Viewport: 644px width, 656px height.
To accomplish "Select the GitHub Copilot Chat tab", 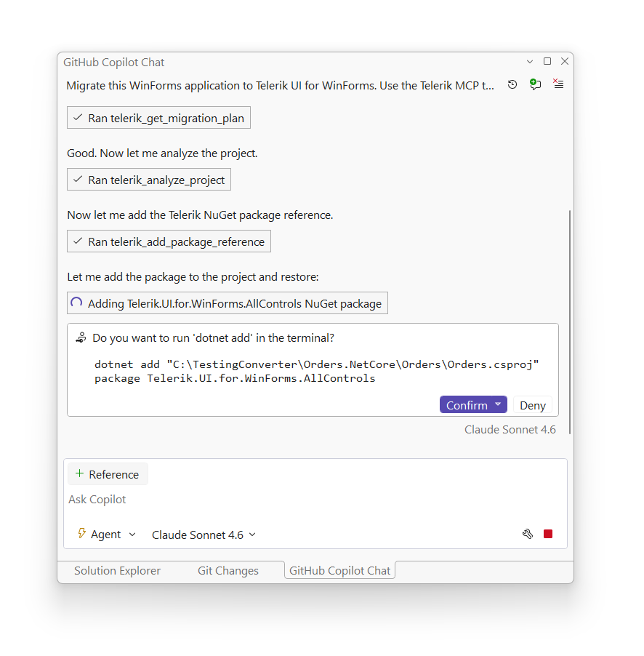I will pyautogui.click(x=339, y=571).
